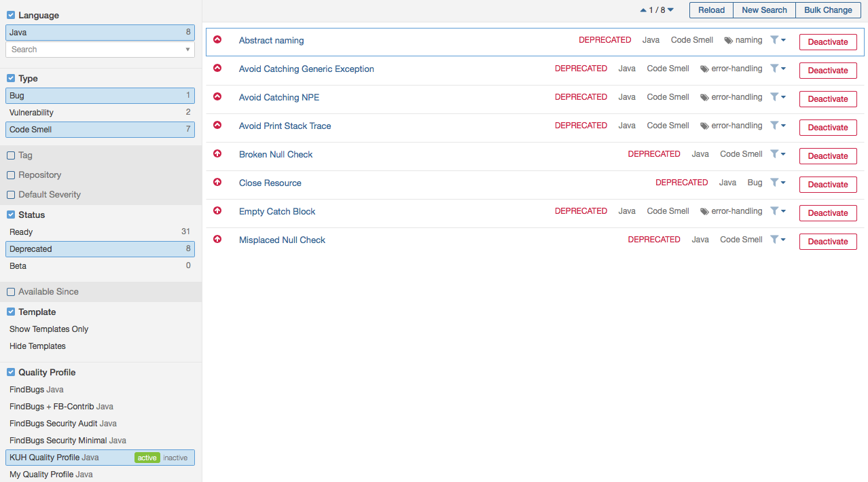The height and width of the screenshot is (482, 868).
Task: Go to previous rule using up arrow
Action: [643, 10]
